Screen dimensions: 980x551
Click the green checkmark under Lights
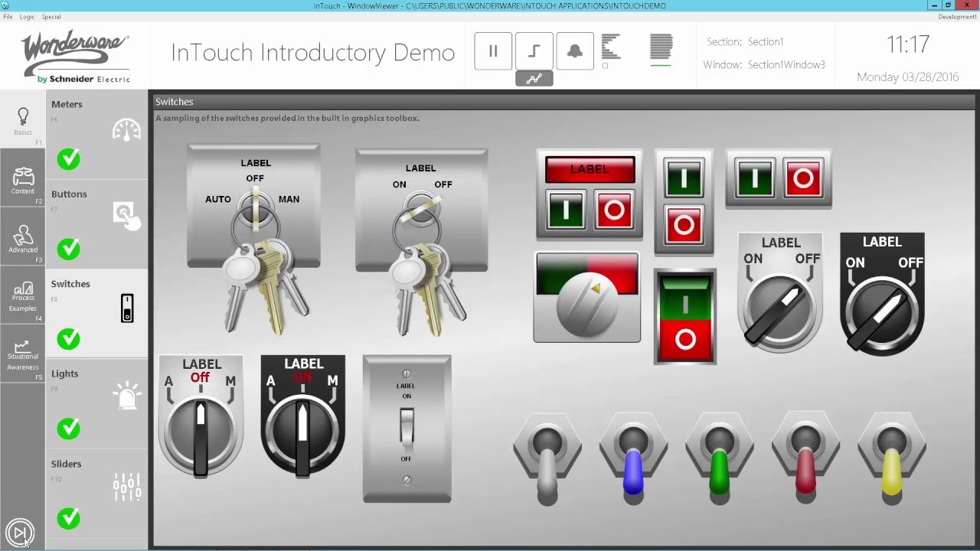tap(69, 428)
